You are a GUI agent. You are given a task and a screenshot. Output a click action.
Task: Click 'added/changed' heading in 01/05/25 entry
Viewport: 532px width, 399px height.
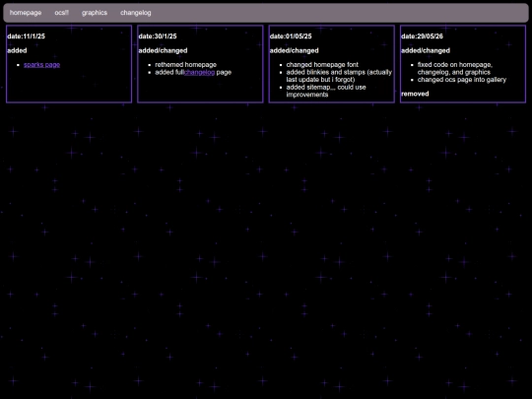click(x=295, y=50)
